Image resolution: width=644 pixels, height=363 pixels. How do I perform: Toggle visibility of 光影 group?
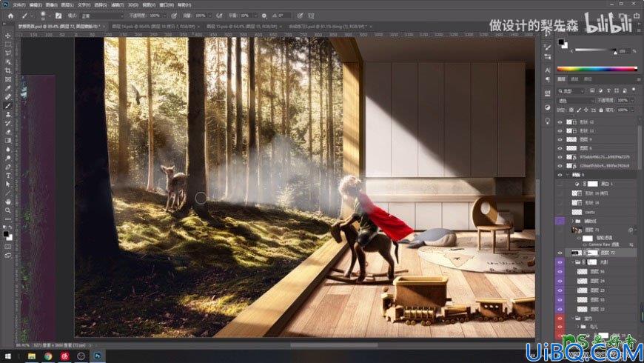560,262
